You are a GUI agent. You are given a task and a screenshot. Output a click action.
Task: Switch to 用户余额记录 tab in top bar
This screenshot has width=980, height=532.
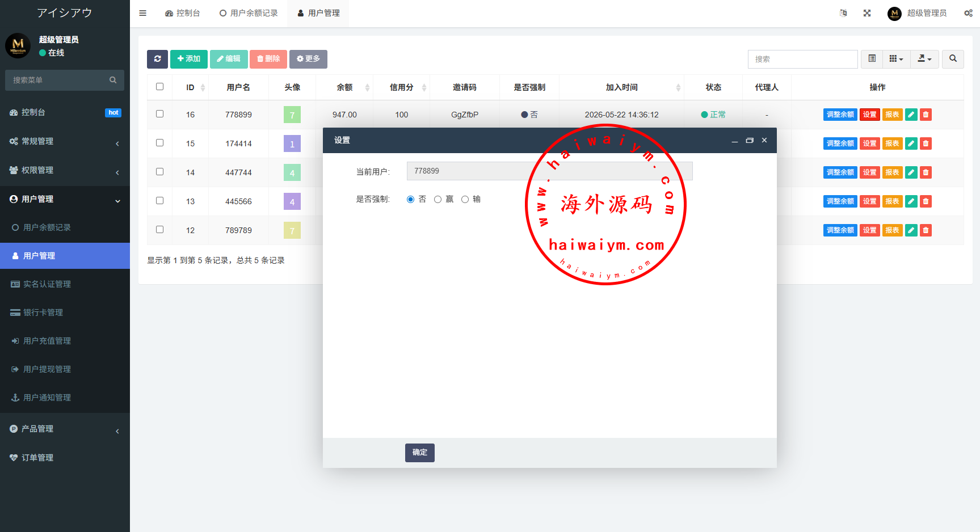249,13
